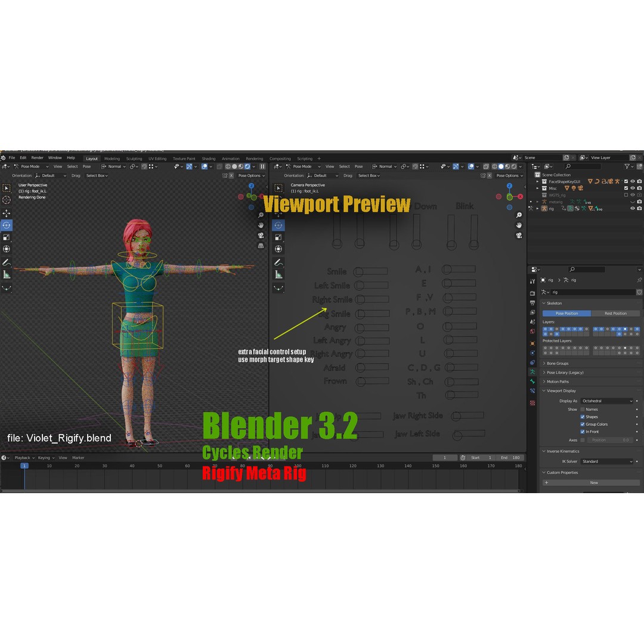This screenshot has height=644, width=644.
Task: Switch to the Modeling workspace tab
Action: click(x=112, y=159)
